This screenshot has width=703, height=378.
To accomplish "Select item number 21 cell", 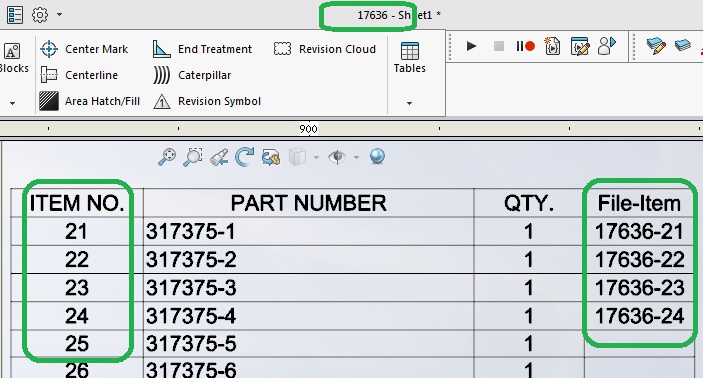I will 77,231.
